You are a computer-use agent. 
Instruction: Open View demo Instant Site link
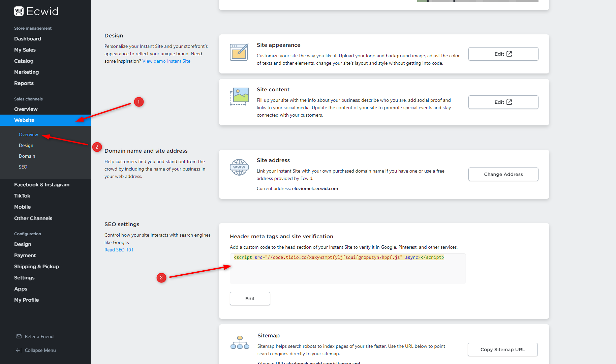[x=166, y=61]
